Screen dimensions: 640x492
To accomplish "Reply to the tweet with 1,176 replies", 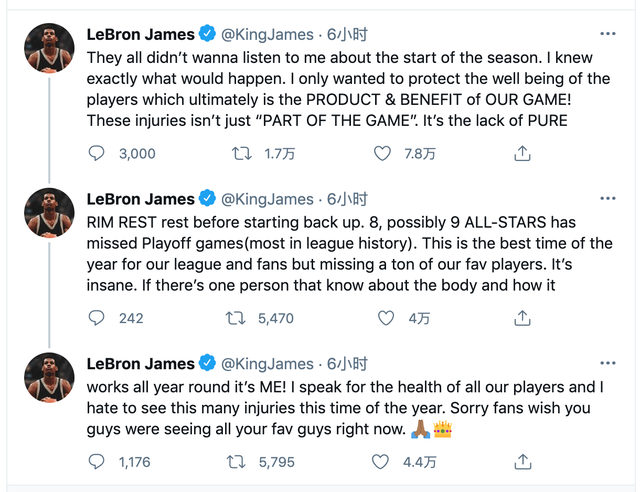I will pos(97,462).
